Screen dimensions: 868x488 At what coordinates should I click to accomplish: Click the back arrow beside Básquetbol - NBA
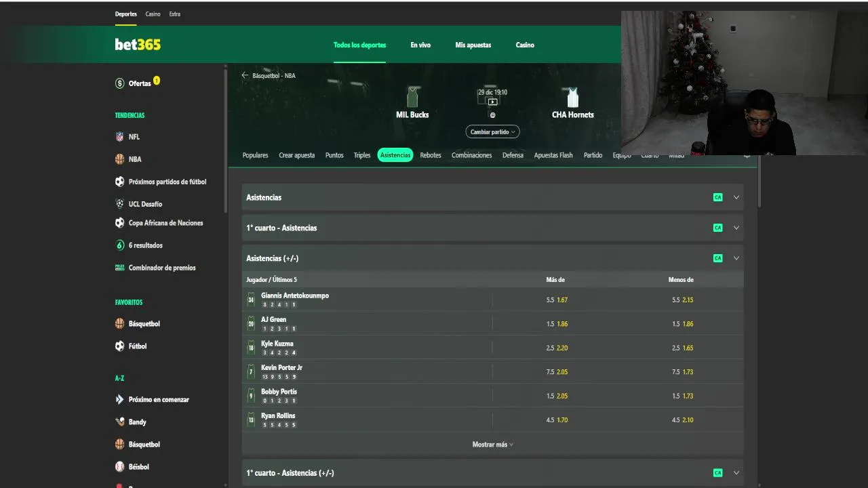245,75
